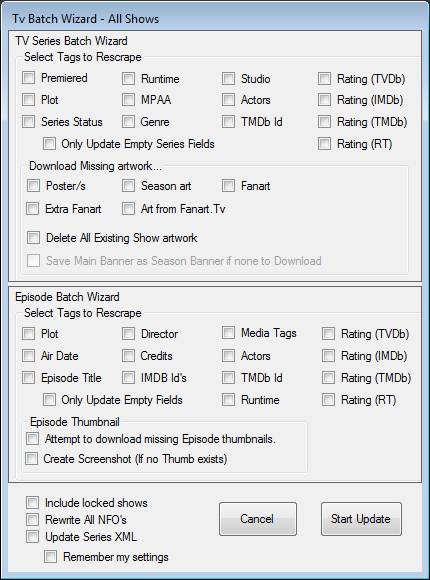
Task: Enable the series Runtime checkbox
Action: pos(128,79)
